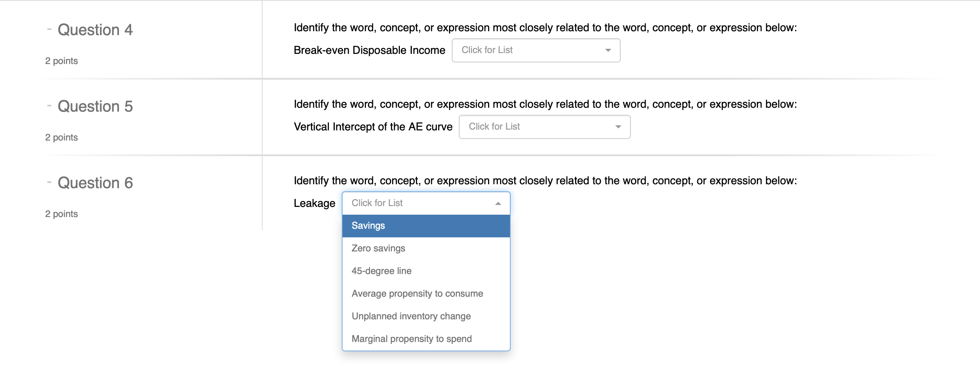Click the dropdown arrow for Question 4

click(609, 50)
